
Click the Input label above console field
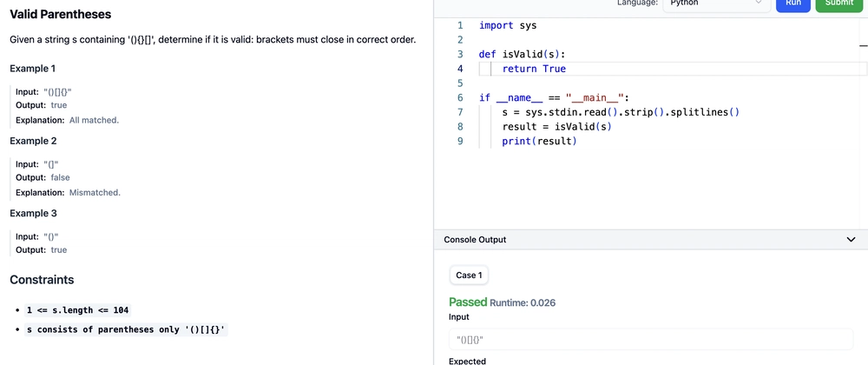click(459, 317)
